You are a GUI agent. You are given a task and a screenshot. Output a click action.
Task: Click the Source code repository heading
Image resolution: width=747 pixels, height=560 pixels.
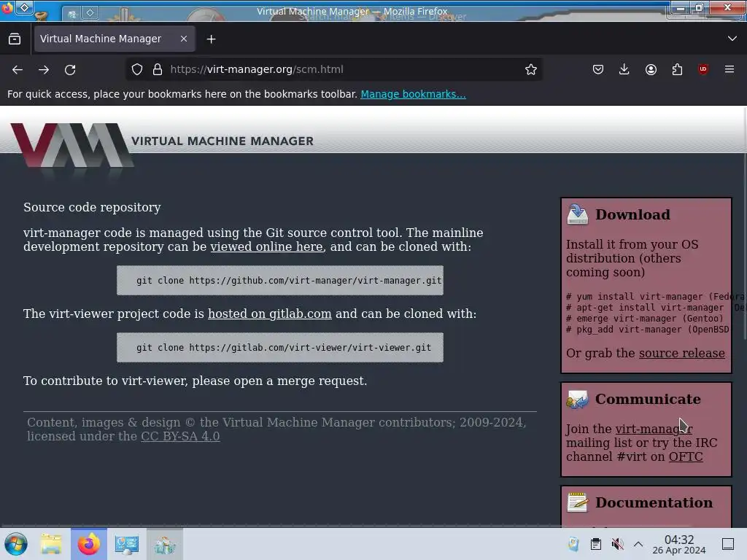[x=92, y=207]
